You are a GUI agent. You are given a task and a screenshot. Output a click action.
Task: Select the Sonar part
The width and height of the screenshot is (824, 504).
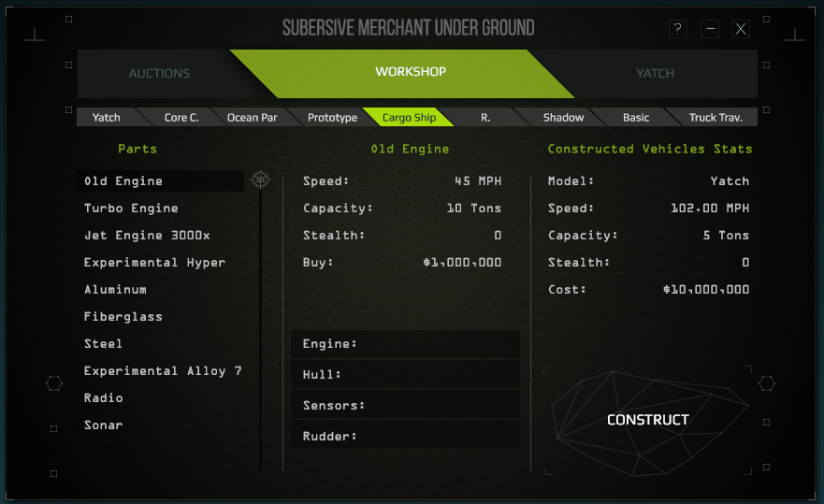click(104, 425)
